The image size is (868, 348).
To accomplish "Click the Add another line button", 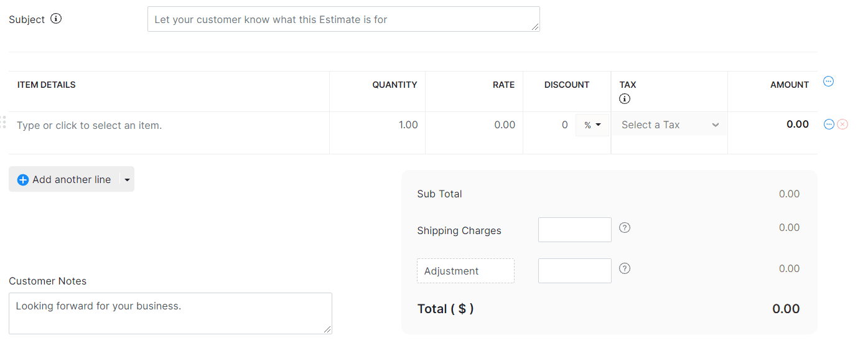I will [x=64, y=179].
